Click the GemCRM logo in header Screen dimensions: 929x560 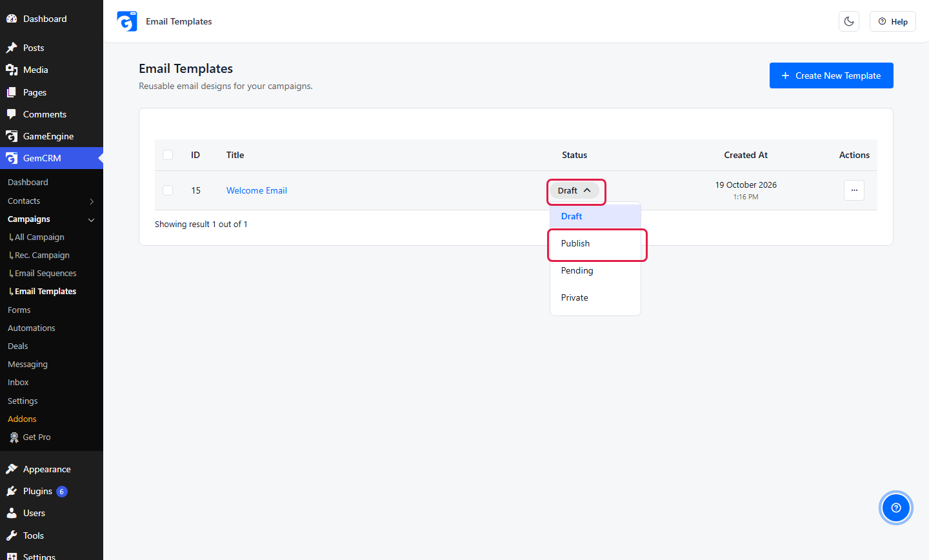point(127,21)
